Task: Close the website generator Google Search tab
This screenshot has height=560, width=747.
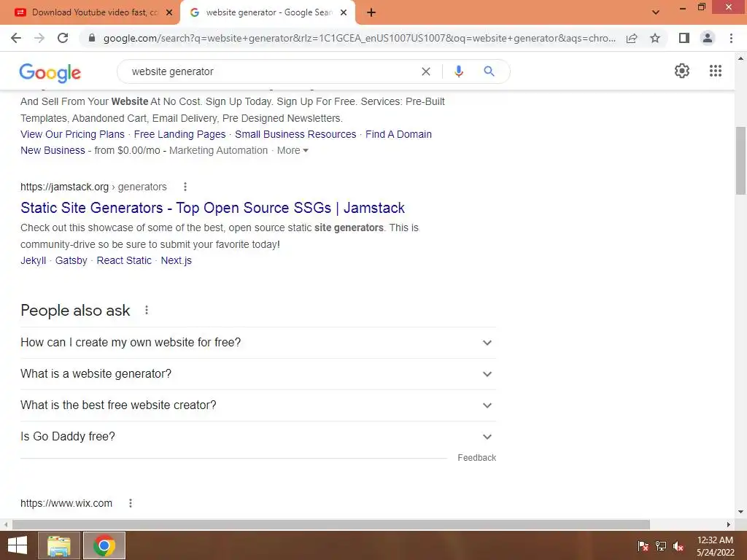Action: (344, 13)
